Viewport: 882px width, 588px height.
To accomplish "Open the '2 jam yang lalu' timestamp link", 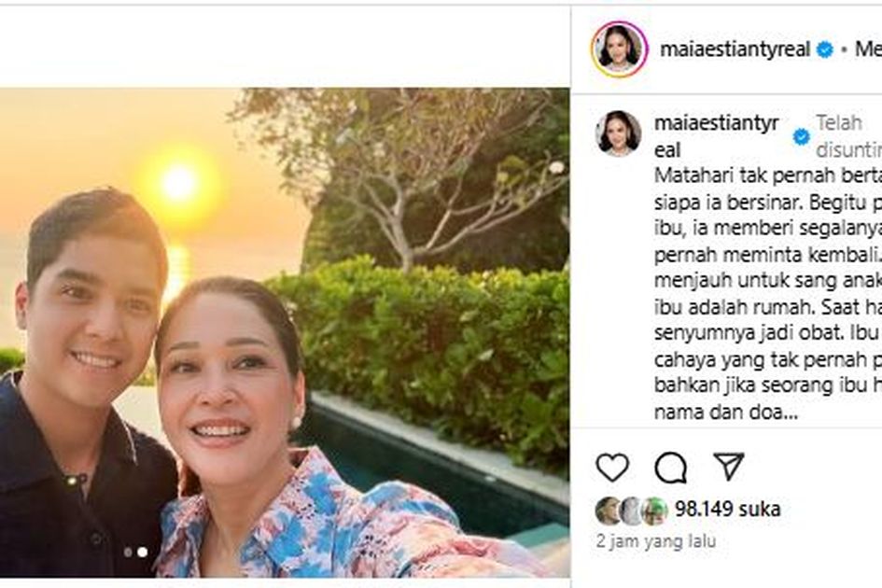I will click(656, 540).
